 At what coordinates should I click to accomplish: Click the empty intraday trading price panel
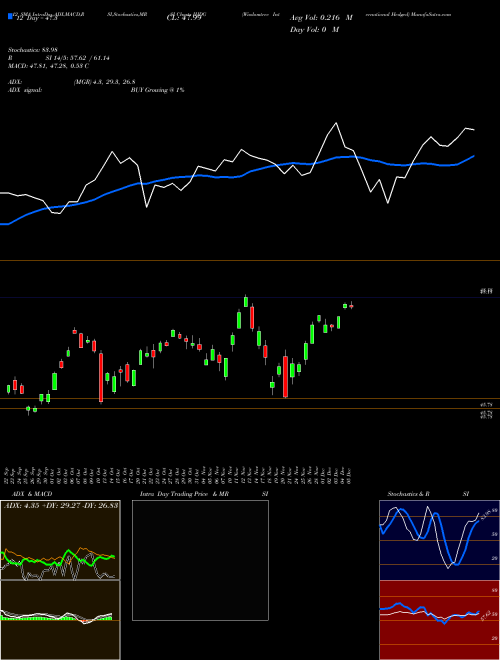pos(200,560)
